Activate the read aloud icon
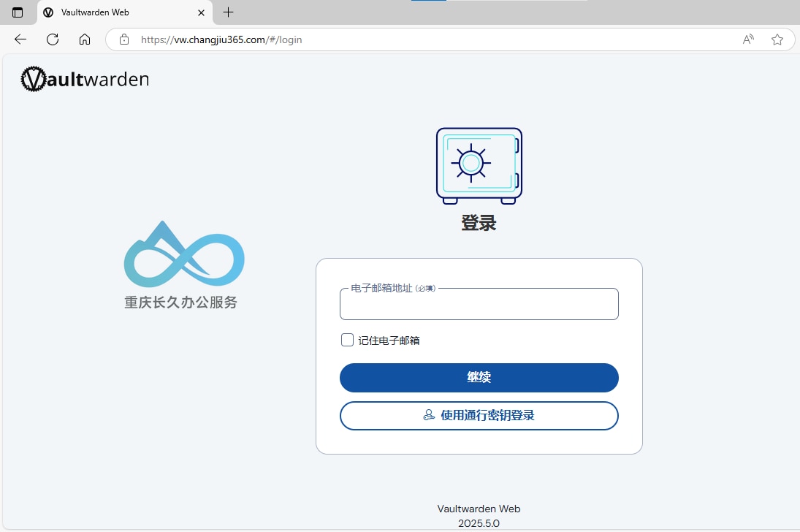 tap(748, 39)
